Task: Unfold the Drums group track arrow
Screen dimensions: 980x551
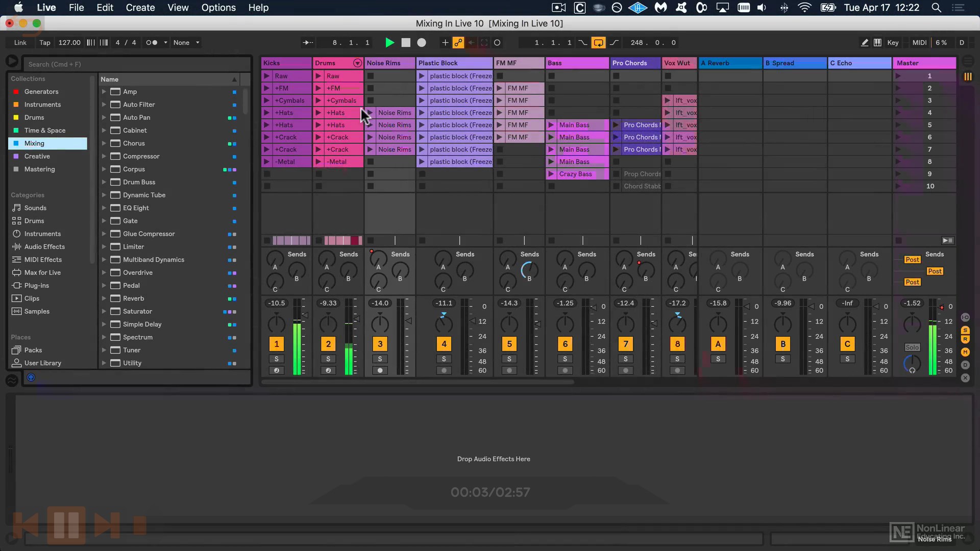Action: click(357, 63)
